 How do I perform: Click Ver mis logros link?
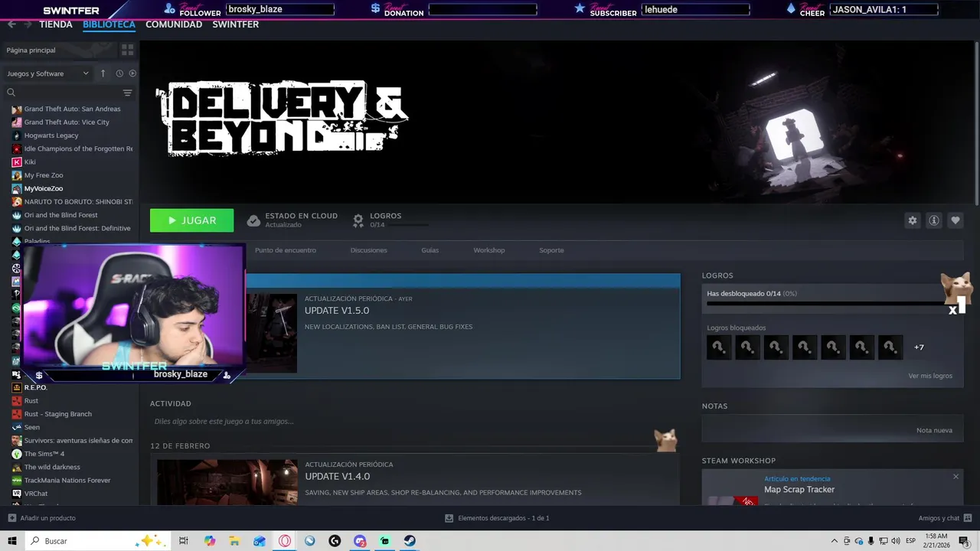pos(930,376)
